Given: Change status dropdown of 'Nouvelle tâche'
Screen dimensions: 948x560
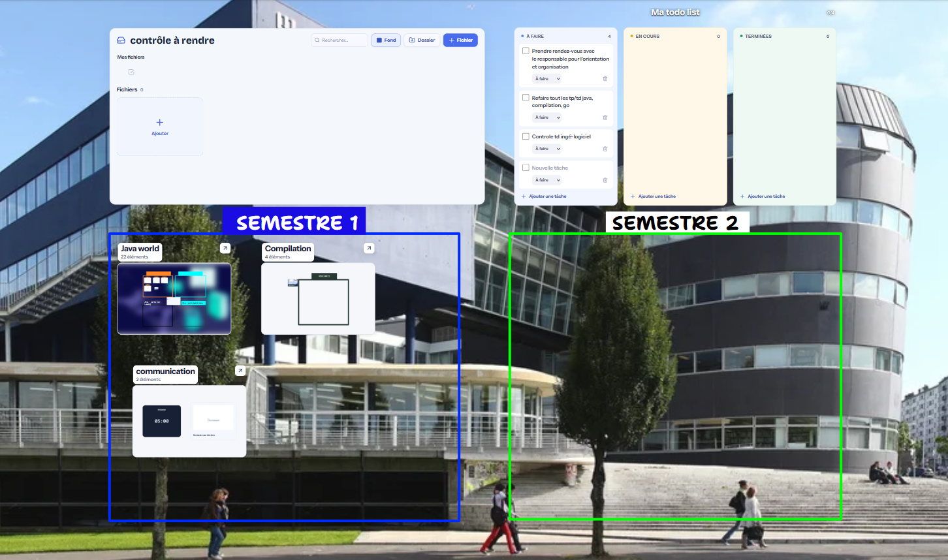Looking at the screenshot, I should (x=547, y=180).
